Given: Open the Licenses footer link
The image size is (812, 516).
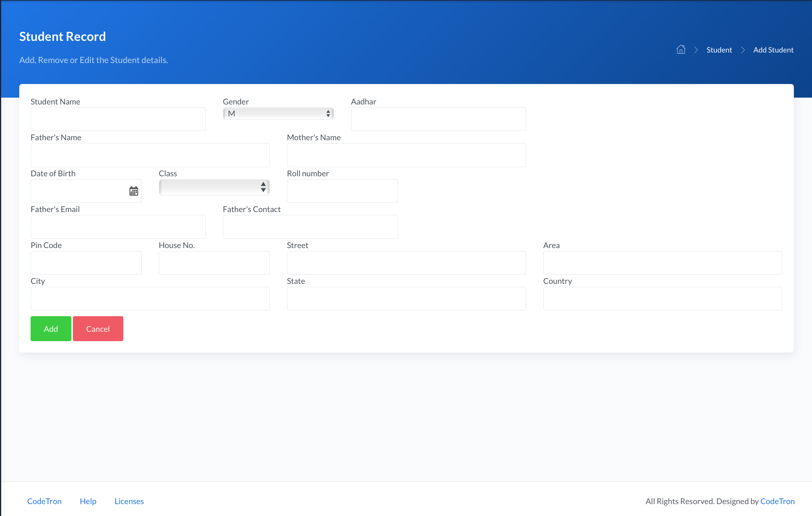Looking at the screenshot, I should 129,501.
